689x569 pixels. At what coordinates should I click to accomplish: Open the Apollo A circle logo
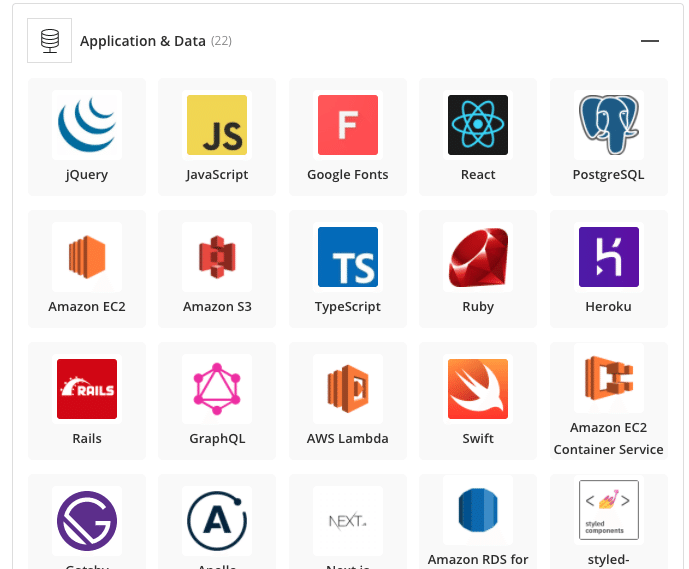pos(217,521)
